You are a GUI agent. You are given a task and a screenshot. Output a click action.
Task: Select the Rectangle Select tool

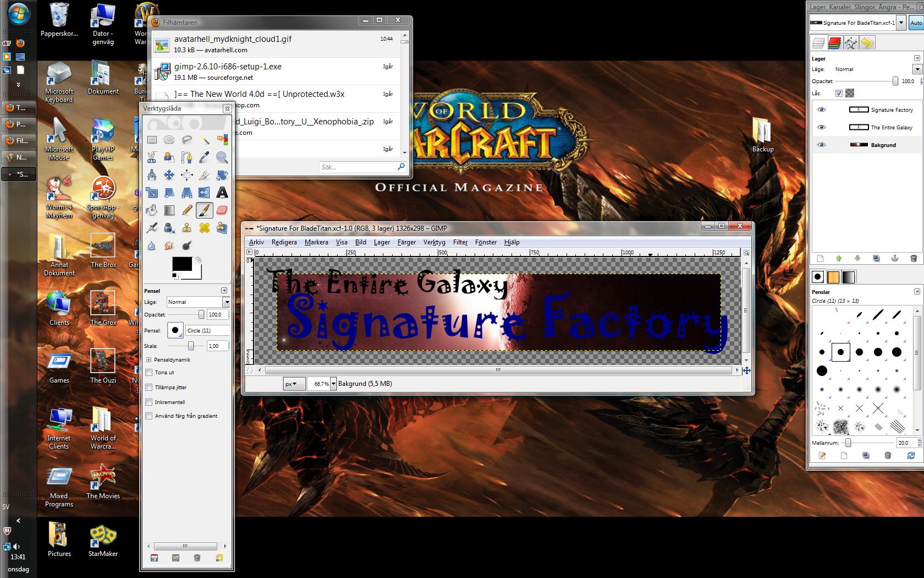point(152,140)
